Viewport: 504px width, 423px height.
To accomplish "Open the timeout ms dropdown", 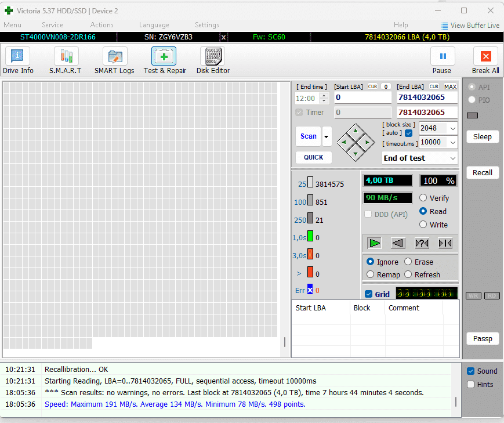I will tap(452, 142).
